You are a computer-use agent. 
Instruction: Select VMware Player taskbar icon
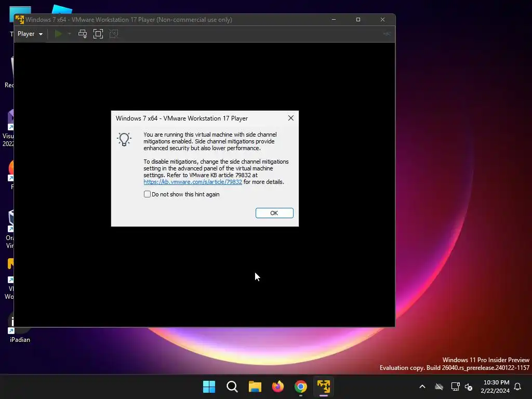point(324,387)
